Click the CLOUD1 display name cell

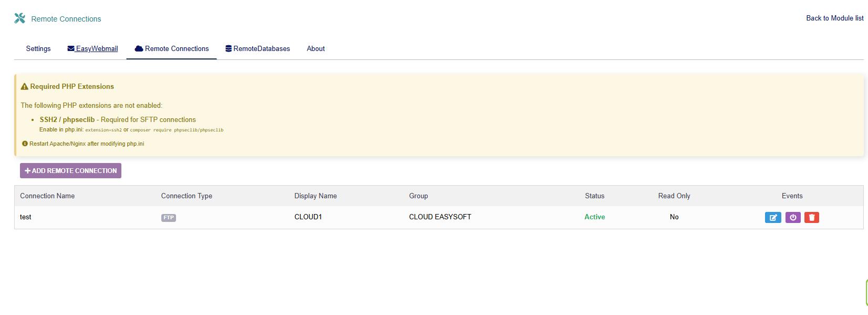click(x=308, y=217)
